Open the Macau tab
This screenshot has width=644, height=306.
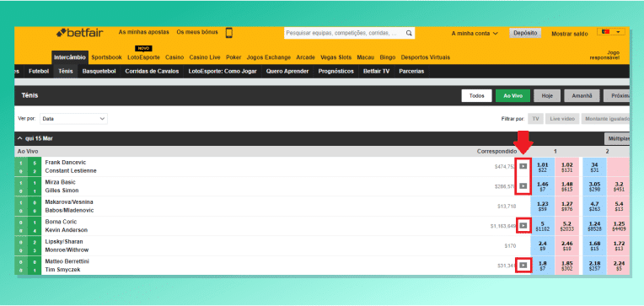[366, 57]
